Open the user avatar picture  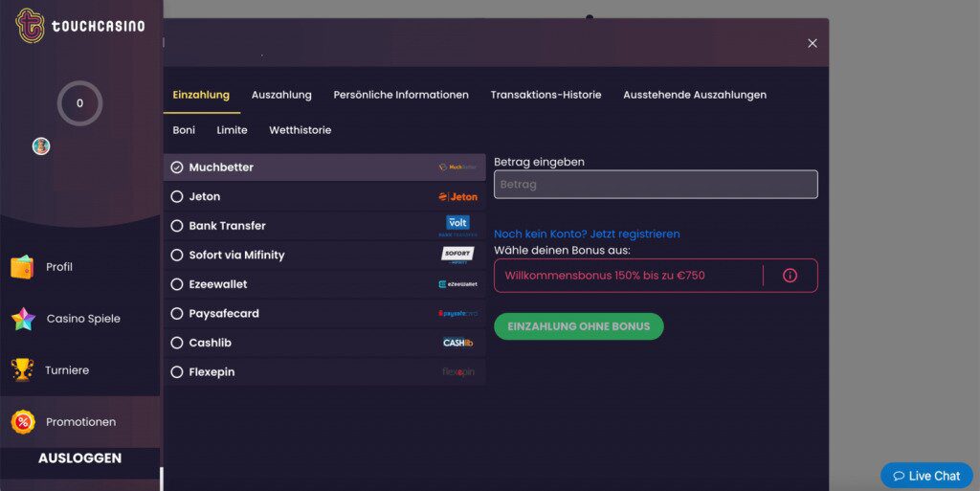click(x=41, y=146)
